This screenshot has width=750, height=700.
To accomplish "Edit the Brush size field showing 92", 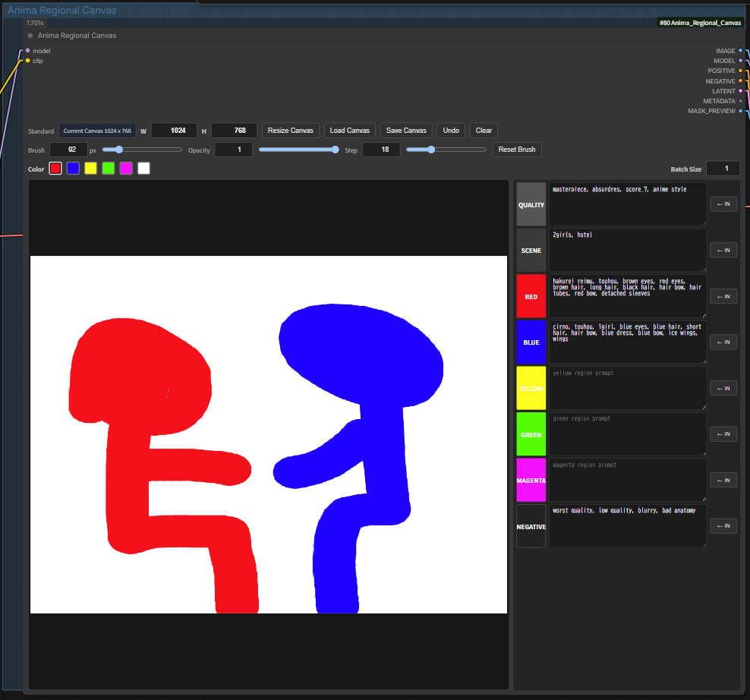I will coord(68,150).
